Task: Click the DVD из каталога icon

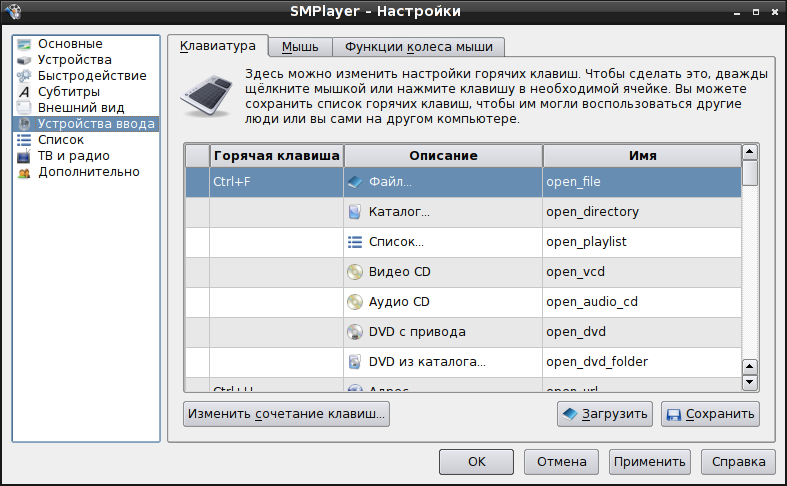Action: 355,362
